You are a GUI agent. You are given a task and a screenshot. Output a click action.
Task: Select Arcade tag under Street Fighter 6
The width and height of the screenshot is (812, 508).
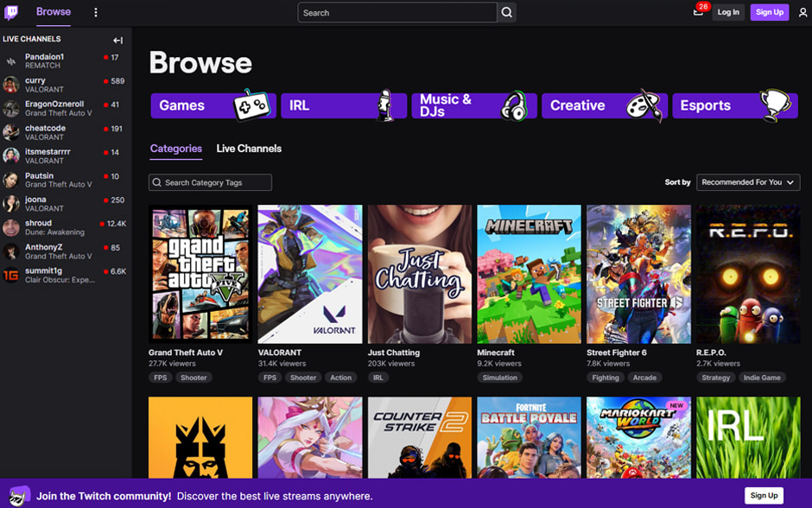[x=644, y=378]
